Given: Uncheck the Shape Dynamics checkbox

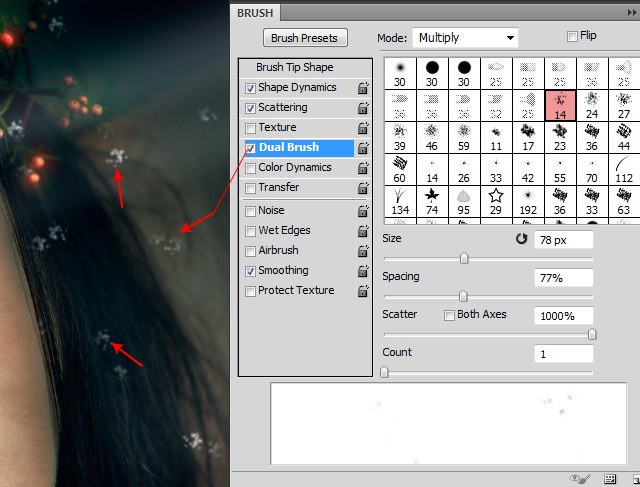Looking at the screenshot, I should (x=250, y=88).
